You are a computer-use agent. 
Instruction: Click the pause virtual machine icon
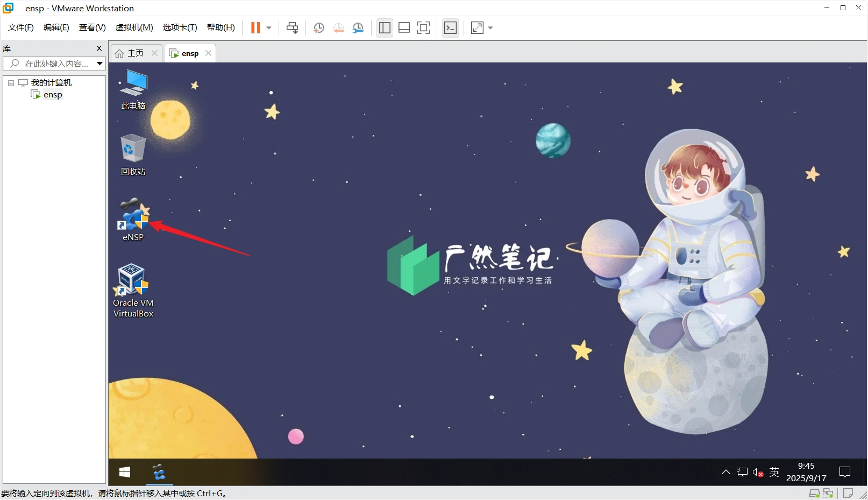[x=255, y=28]
